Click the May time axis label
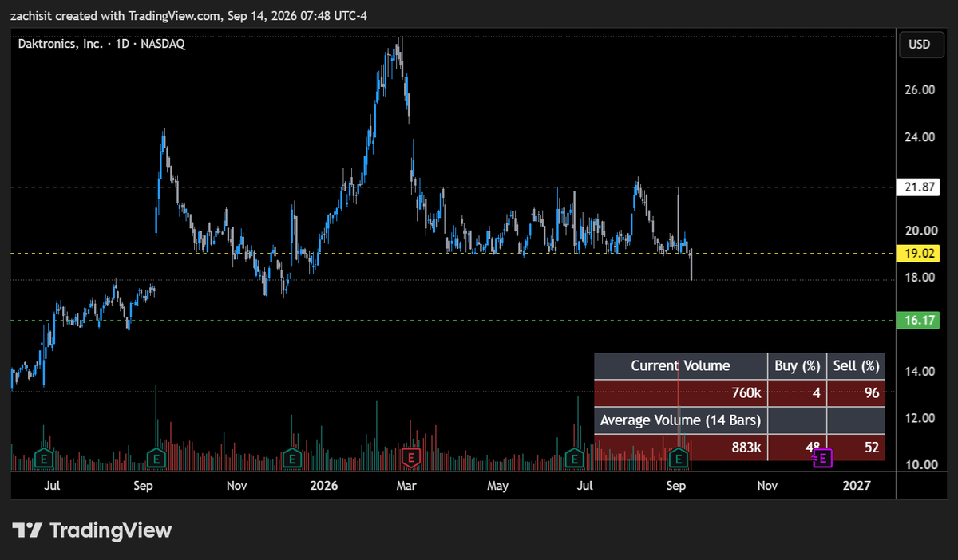The height and width of the screenshot is (560, 958). (498, 485)
